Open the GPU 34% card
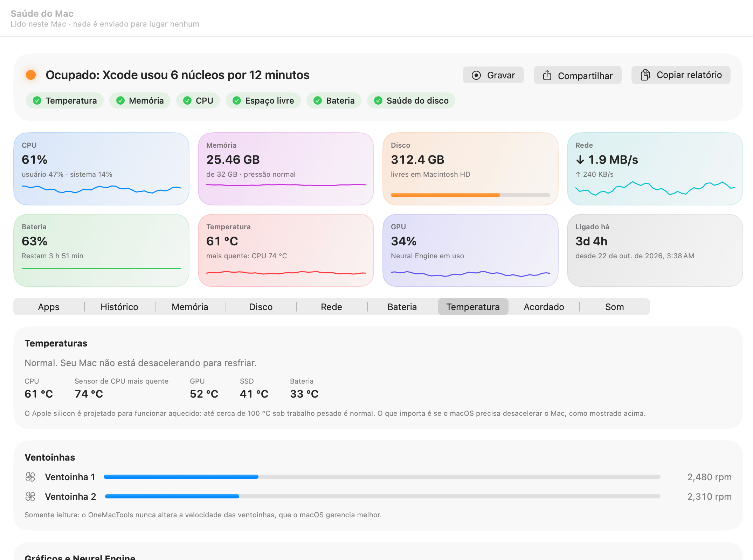The image size is (753, 560). [470, 250]
